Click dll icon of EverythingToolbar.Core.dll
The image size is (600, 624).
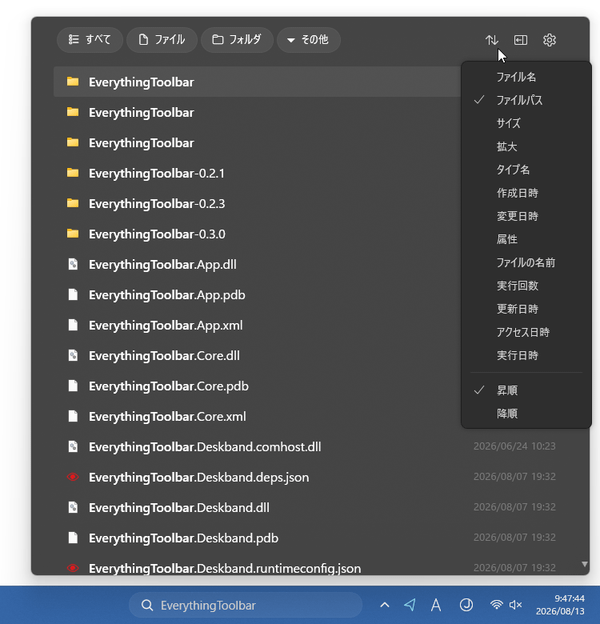(x=73, y=355)
